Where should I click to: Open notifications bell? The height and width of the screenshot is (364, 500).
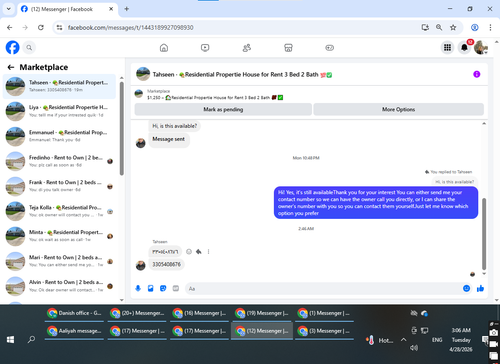[x=464, y=48]
